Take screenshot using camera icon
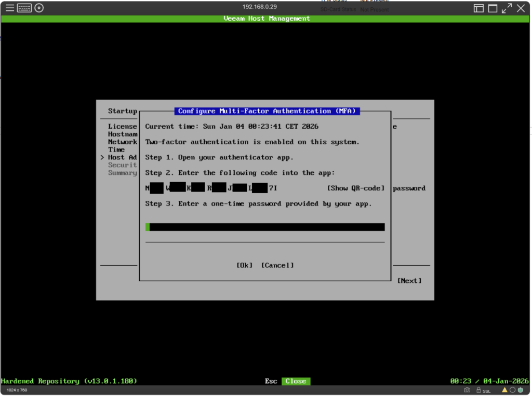 [x=467, y=390]
